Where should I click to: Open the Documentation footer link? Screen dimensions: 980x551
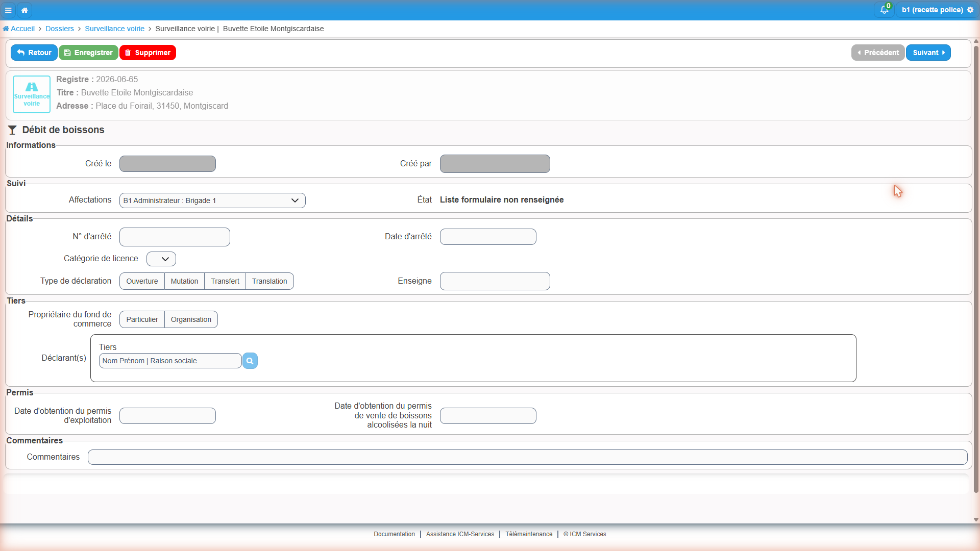point(394,534)
